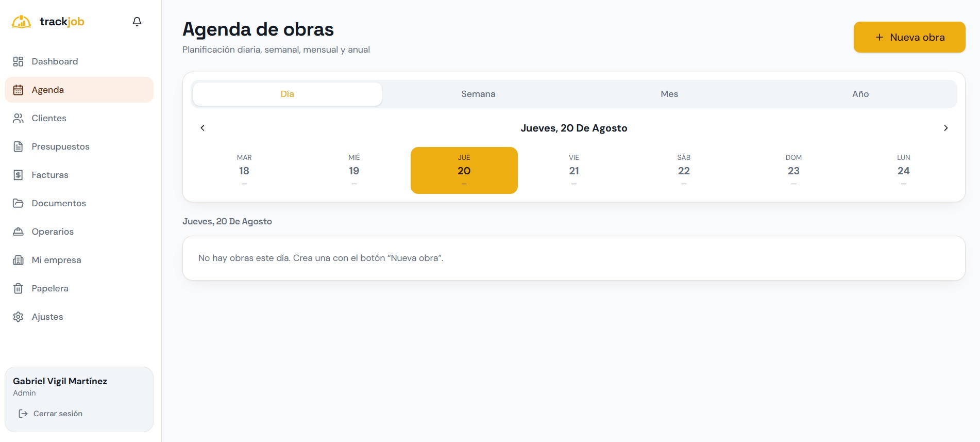The width and height of the screenshot is (980, 442).
Task: Open the Clientes section label
Action: coord(49,118)
